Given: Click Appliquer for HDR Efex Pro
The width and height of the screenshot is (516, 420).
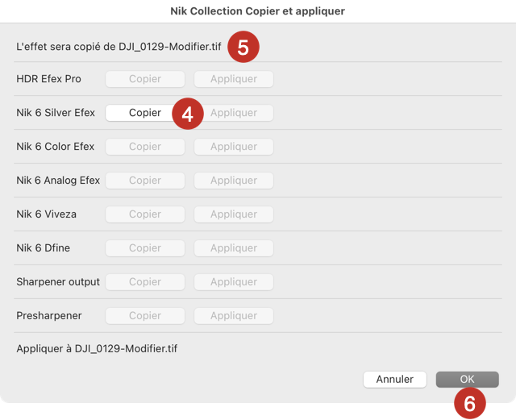Looking at the screenshot, I should 234,79.
